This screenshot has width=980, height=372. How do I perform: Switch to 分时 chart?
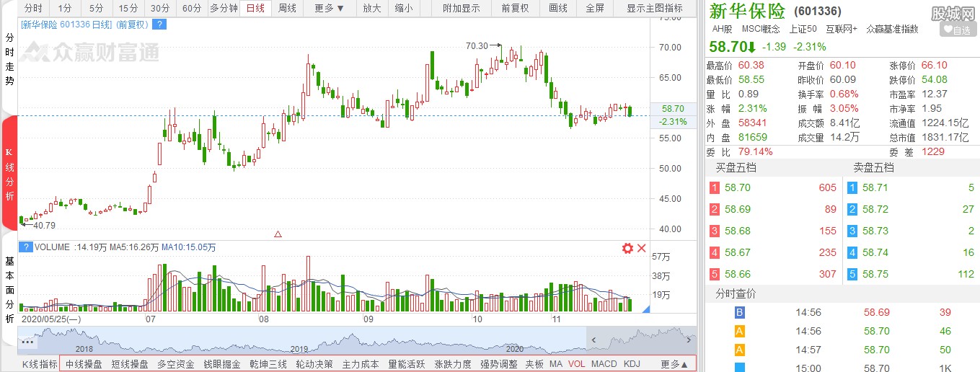coord(32,9)
